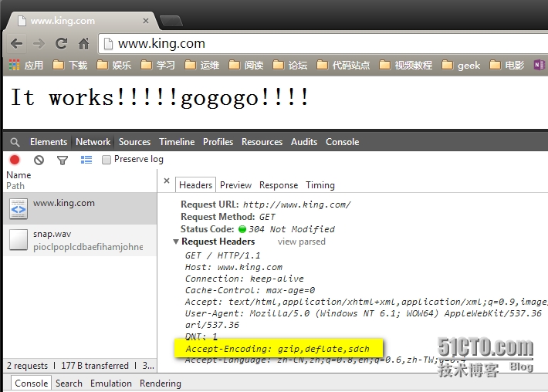
Task: Click the browser forward arrow
Action: click(39, 44)
